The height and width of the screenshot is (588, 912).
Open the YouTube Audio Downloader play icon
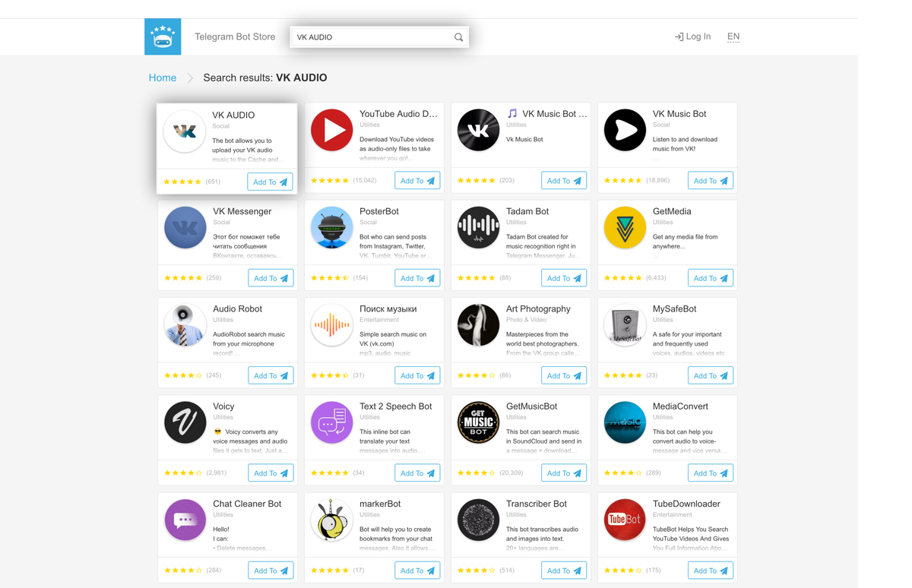pyautogui.click(x=331, y=130)
